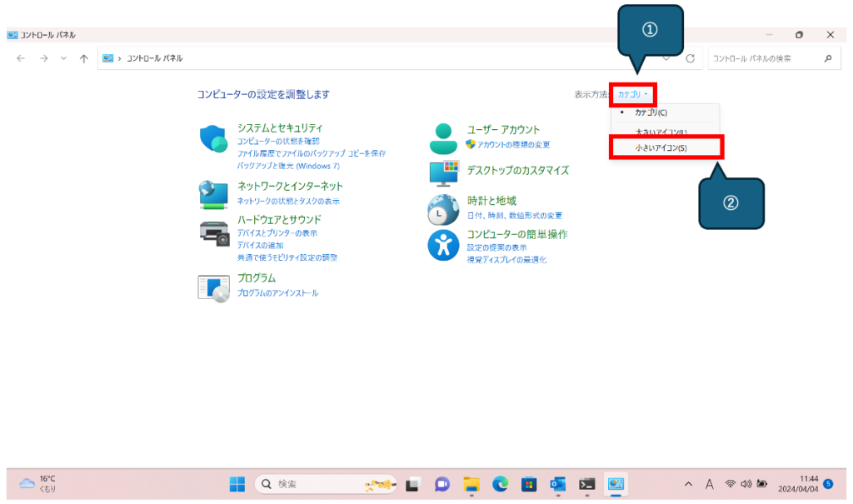
Task: Open the カテゴリ view-by dropdown
Action: 633,95
